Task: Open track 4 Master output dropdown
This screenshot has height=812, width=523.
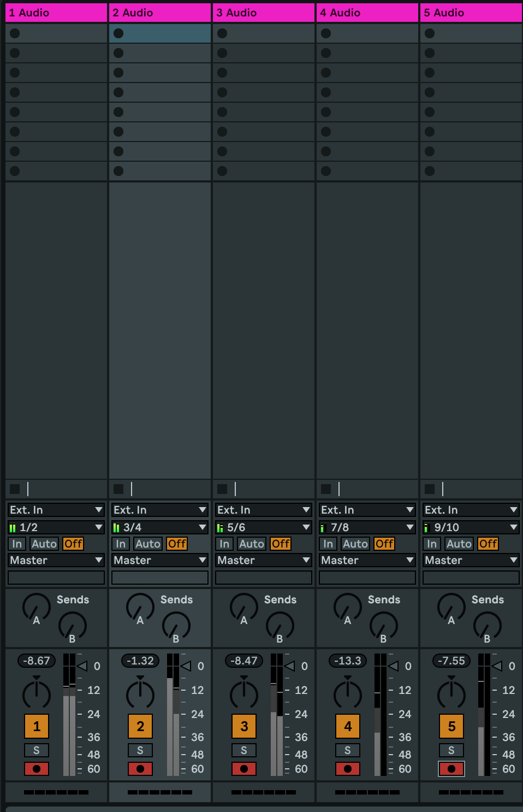Action: click(367, 560)
